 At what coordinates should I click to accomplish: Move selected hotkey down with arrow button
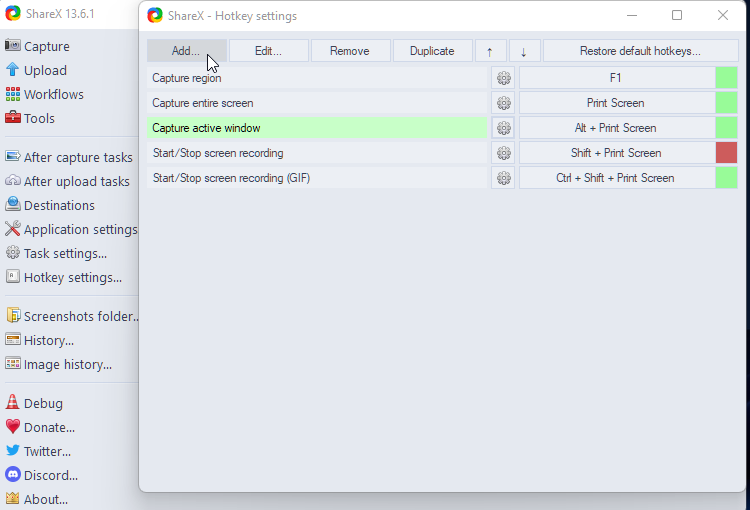pos(524,51)
